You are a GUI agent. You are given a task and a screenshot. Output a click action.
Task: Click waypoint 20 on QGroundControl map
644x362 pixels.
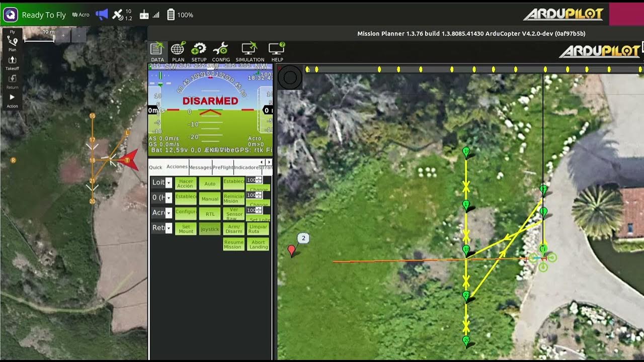click(x=92, y=201)
